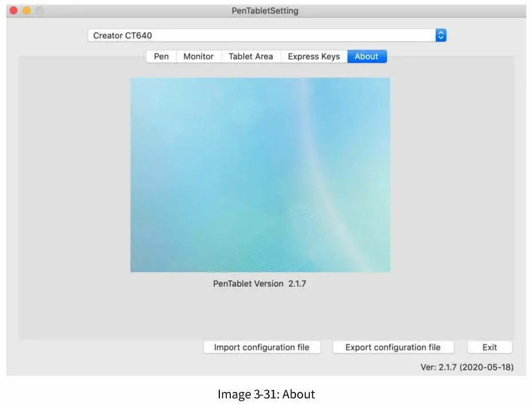This screenshot has width=532, height=405.
Task: Click the PenTablet Version 2.1.7 label
Action: tap(259, 283)
